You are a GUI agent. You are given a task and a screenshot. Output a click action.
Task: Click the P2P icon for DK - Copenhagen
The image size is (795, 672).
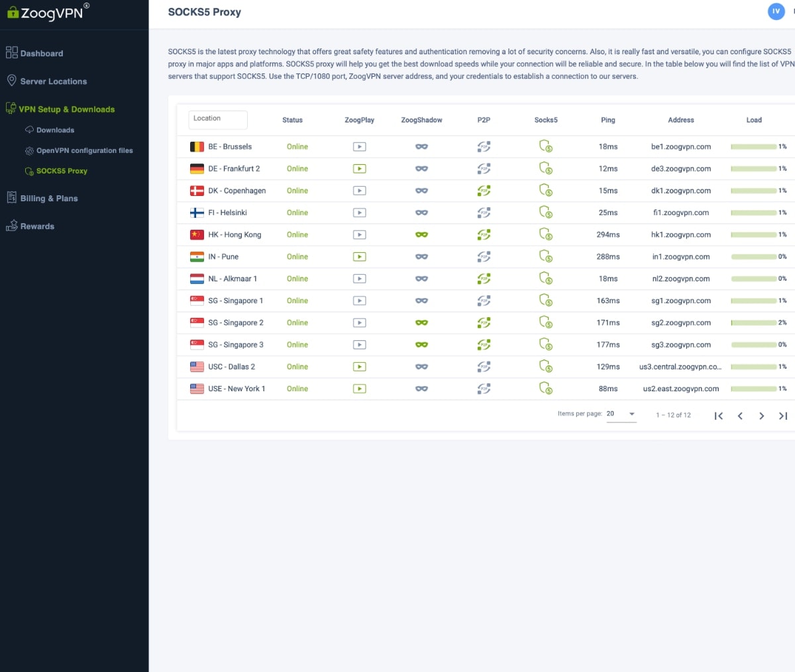(x=484, y=191)
